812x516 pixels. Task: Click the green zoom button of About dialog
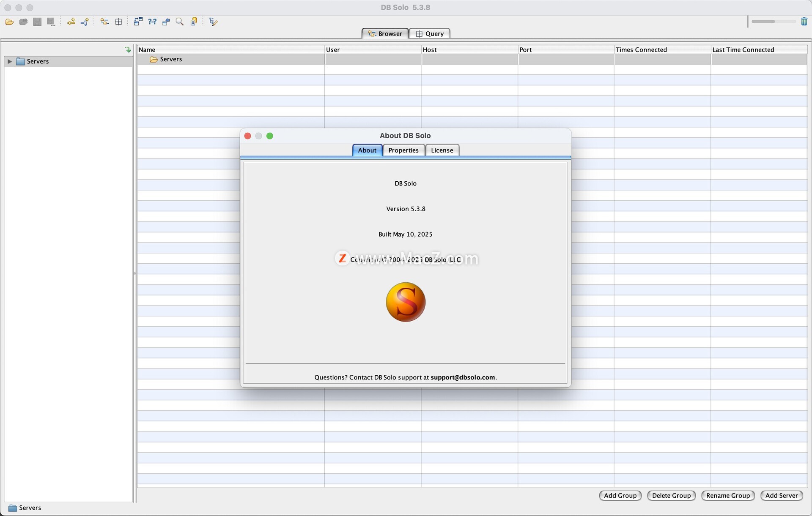pyautogui.click(x=270, y=136)
